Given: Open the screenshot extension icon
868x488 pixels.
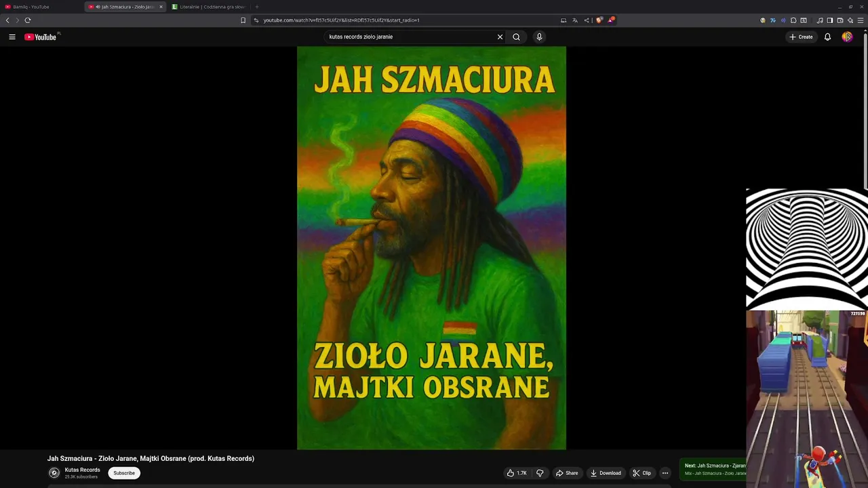Looking at the screenshot, I should pos(804,20).
